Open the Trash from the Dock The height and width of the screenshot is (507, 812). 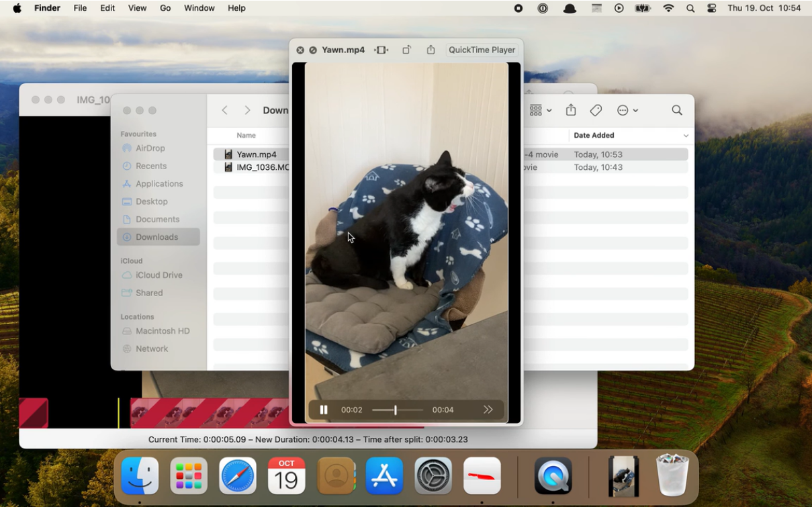click(x=672, y=475)
